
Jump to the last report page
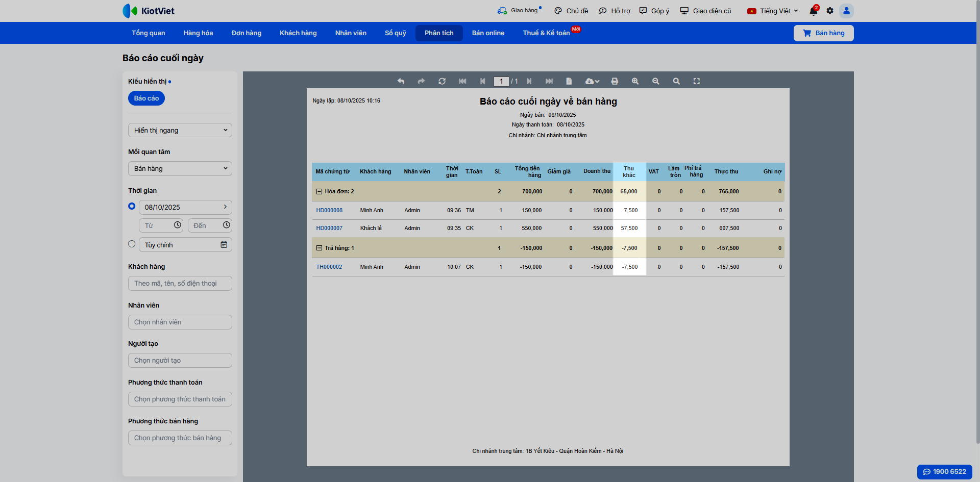click(x=549, y=81)
